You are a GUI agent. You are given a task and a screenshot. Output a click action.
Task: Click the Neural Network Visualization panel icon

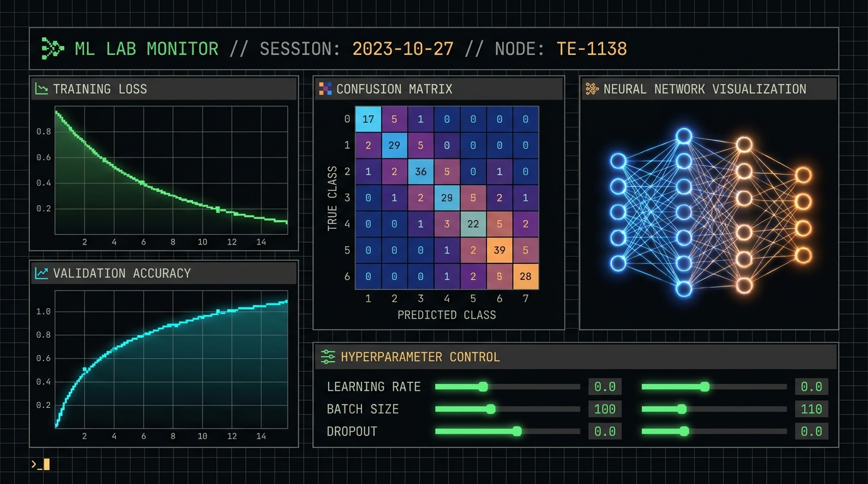[x=592, y=89]
